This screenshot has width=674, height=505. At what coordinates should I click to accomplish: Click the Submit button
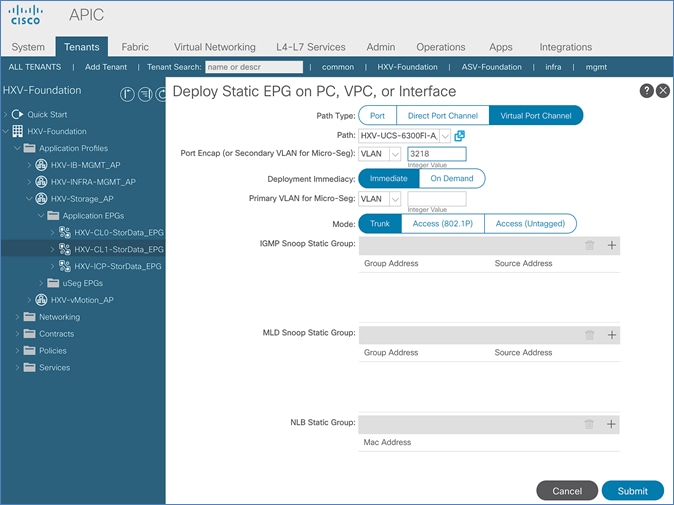click(x=632, y=491)
